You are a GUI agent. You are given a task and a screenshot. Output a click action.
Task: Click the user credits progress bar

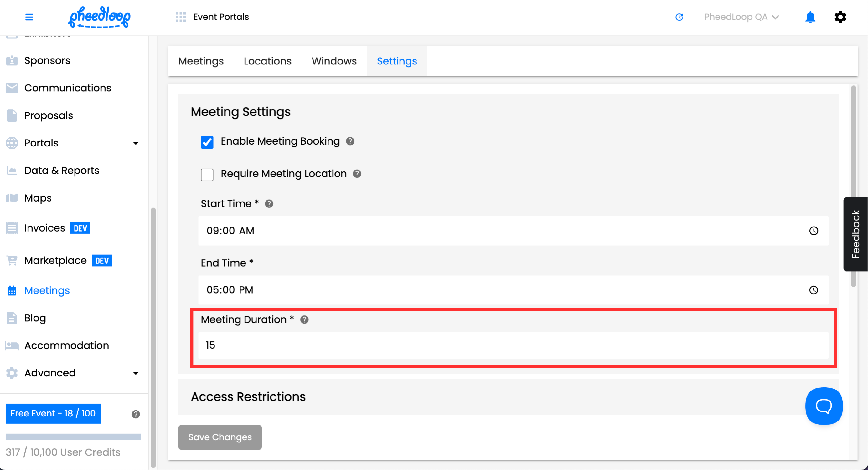tap(73, 437)
